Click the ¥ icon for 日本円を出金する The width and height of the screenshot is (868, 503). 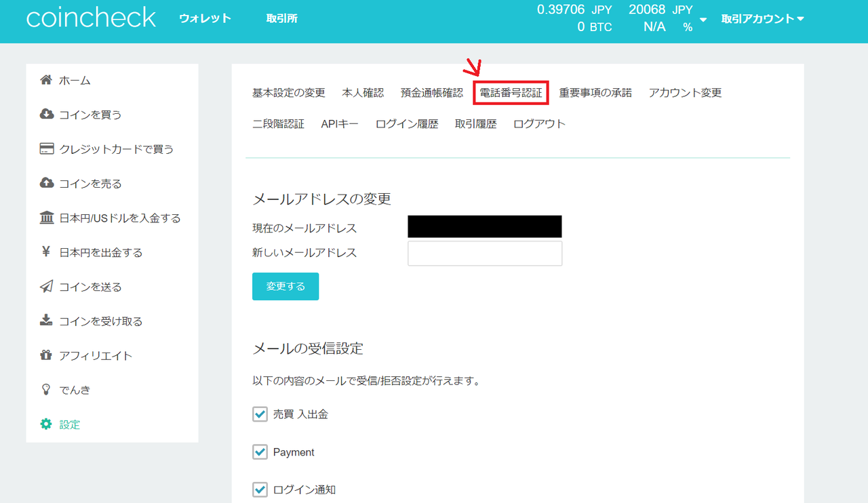click(45, 251)
